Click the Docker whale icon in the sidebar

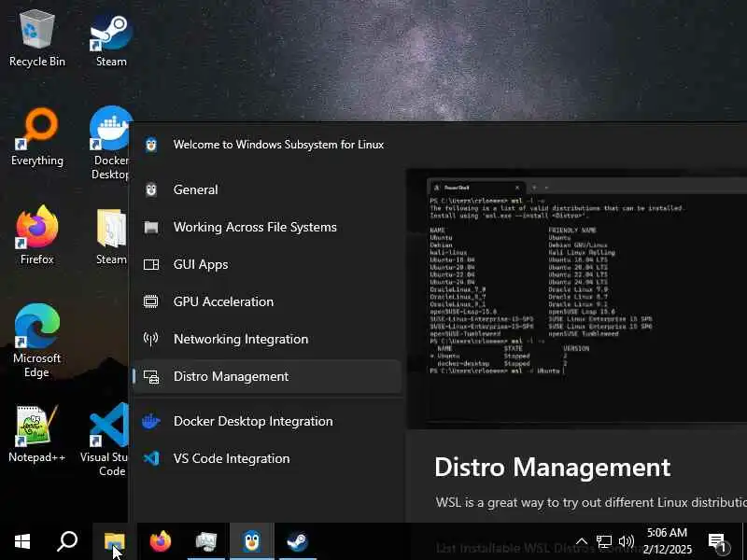click(x=151, y=421)
